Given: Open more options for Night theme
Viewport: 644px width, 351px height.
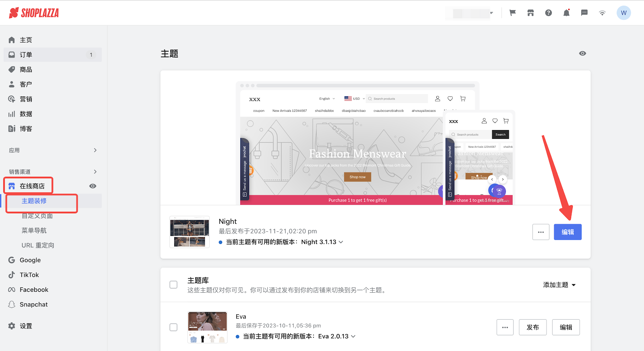Looking at the screenshot, I should click(541, 232).
